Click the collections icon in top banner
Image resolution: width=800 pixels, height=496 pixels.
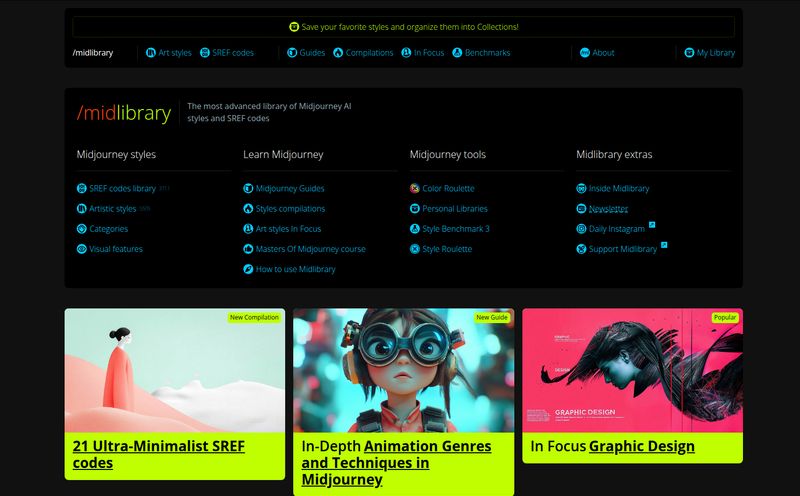point(294,27)
